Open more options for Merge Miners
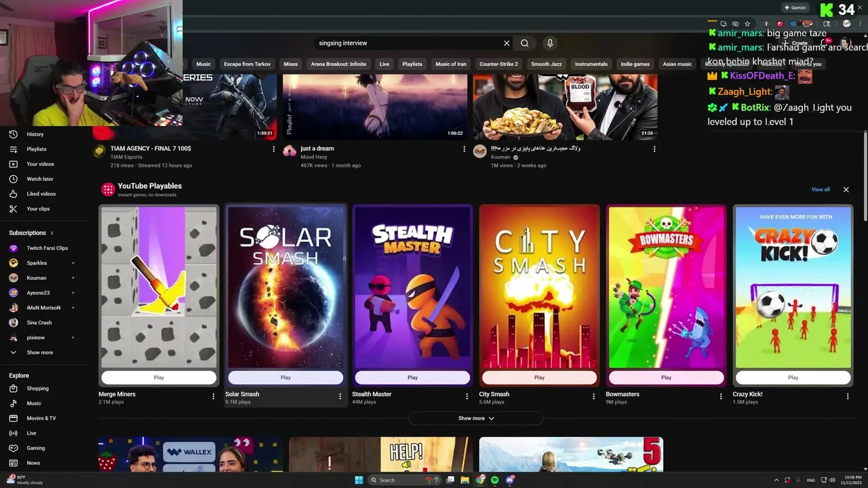Screen dimensions: 868x488 point(214,396)
